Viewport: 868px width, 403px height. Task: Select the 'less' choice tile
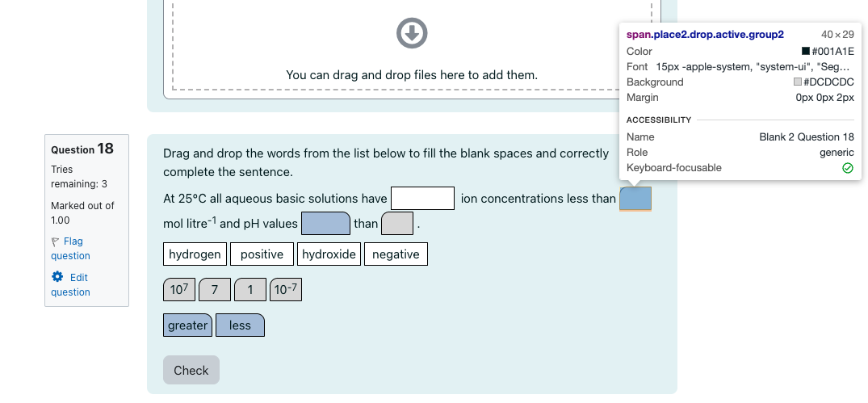tap(240, 325)
